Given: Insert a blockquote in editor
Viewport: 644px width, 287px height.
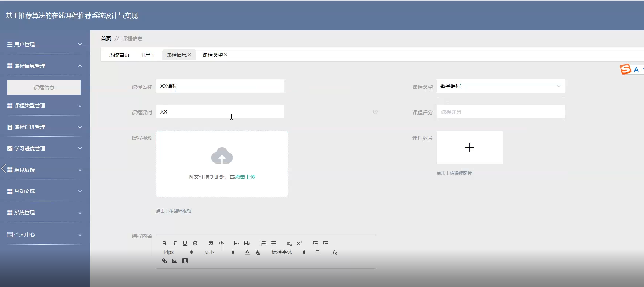Looking at the screenshot, I should tap(211, 243).
